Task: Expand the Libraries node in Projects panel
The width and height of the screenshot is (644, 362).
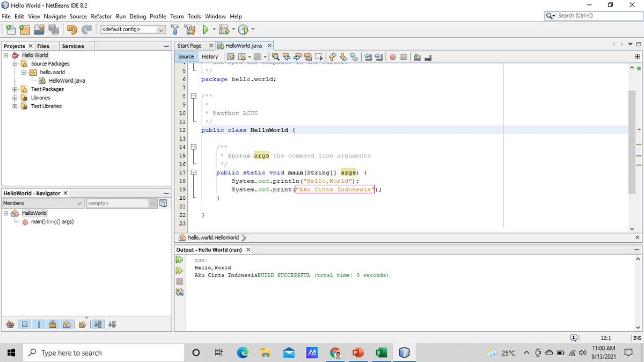Action: [x=14, y=97]
